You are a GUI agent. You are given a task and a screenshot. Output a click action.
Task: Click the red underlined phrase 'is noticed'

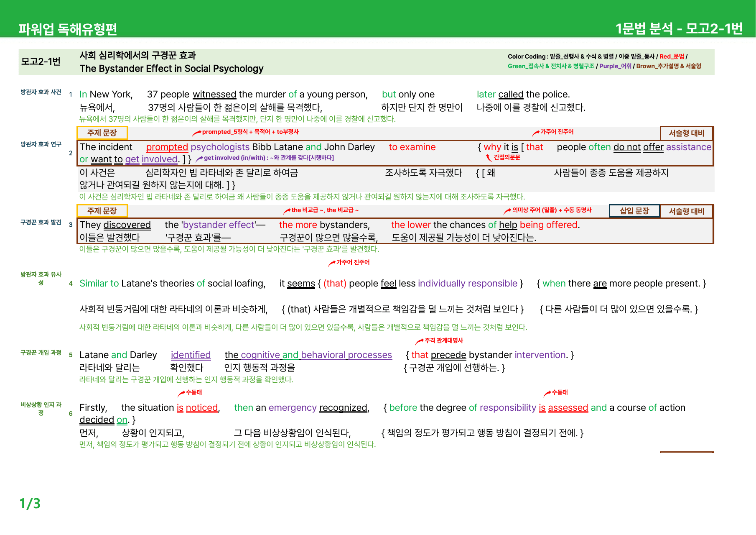click(x=197, y=408)
